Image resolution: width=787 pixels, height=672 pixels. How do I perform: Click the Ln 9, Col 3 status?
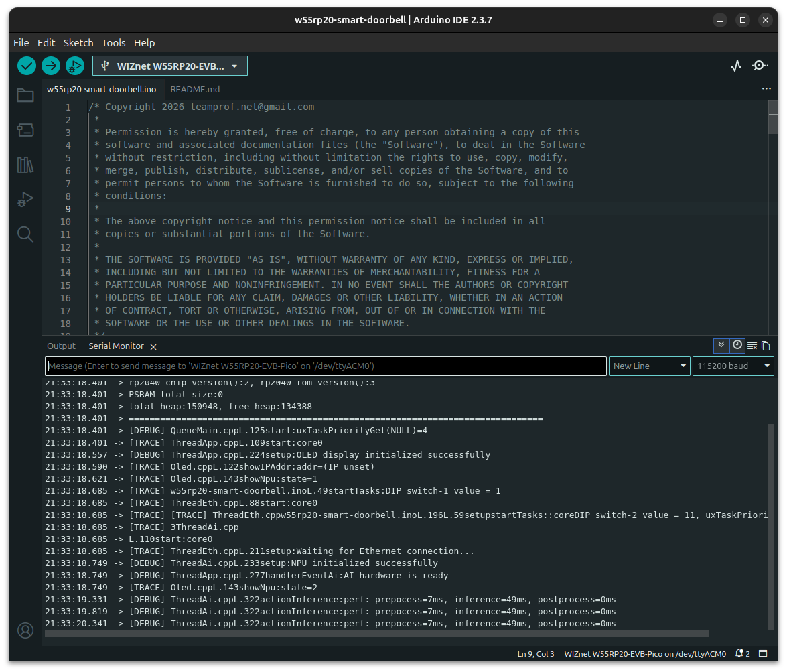click(x=536, y=653)
